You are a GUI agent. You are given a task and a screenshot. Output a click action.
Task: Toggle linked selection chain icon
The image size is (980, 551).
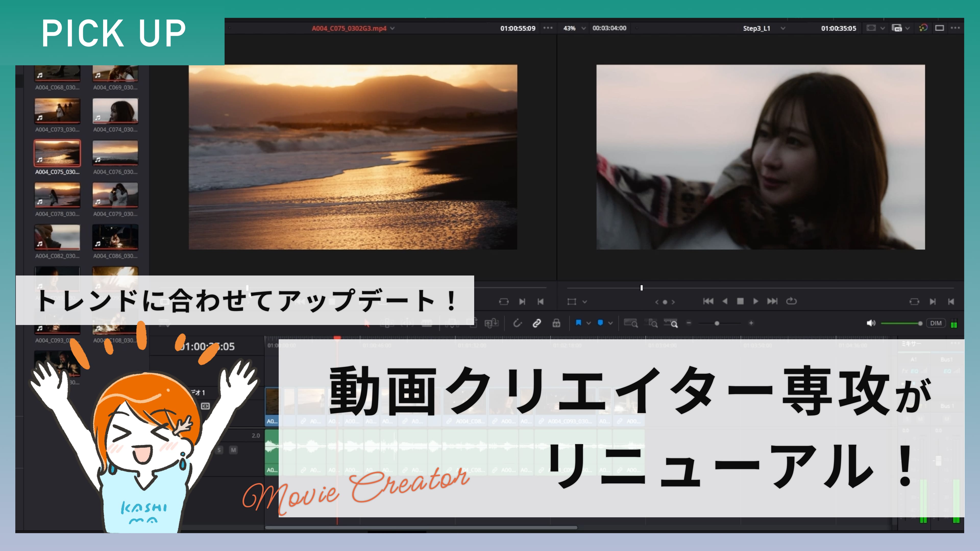pos(537,323)
